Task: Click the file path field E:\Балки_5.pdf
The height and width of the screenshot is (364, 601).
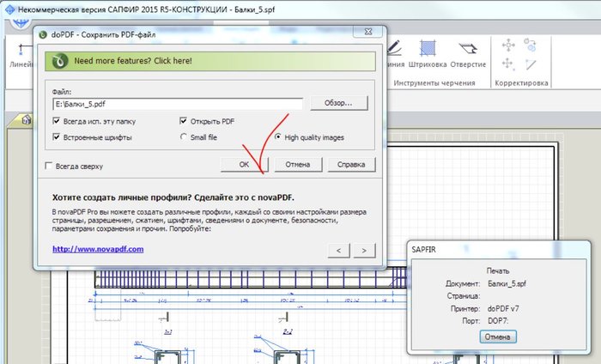Action: [x=178, y=104]
